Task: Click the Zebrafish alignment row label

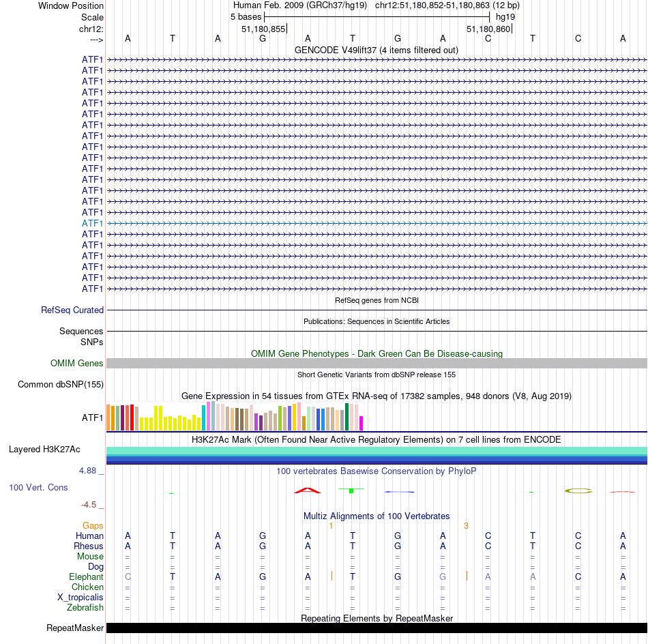Action: pyautogui.click(x=85, y=608)
